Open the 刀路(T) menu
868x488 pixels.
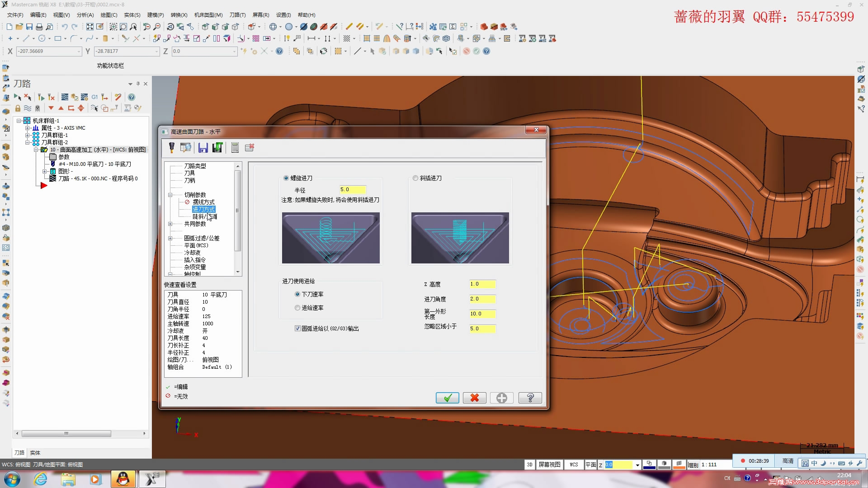click(237, 15)
